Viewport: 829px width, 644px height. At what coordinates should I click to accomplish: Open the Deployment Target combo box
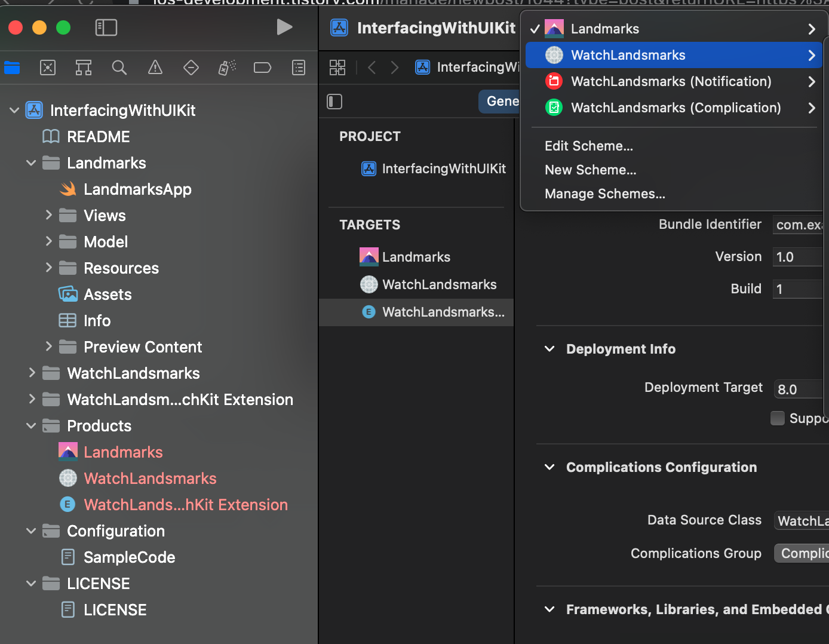point(799,389)
